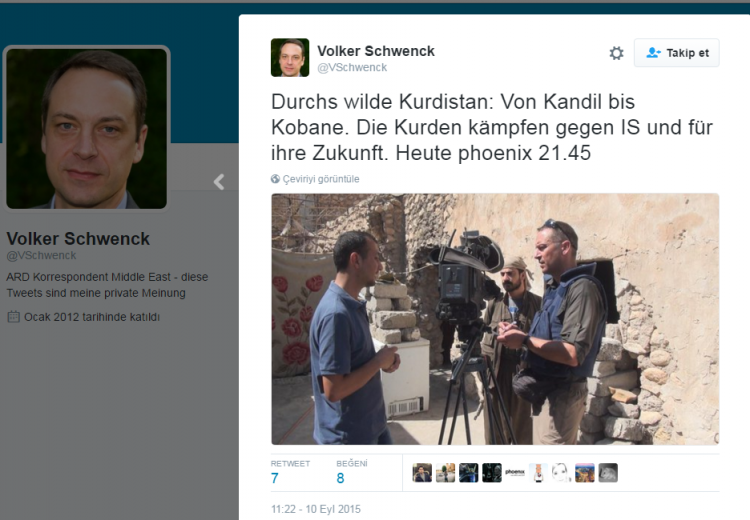This screenshot has height=520, width=750.
Task: Open the second liker avatar icon
Action: pyautogui.click(x=445, y=473)
